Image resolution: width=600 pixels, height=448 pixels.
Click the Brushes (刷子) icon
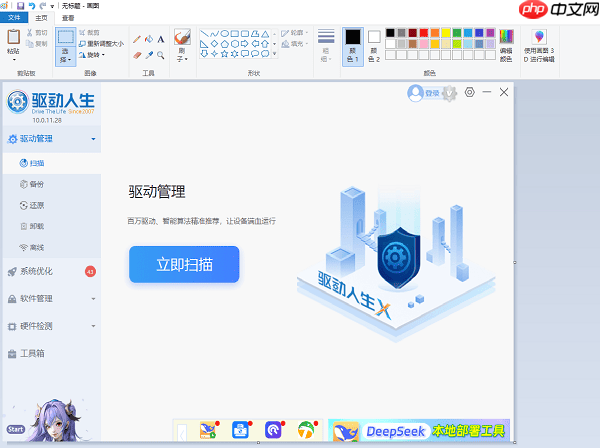(182, 37)
